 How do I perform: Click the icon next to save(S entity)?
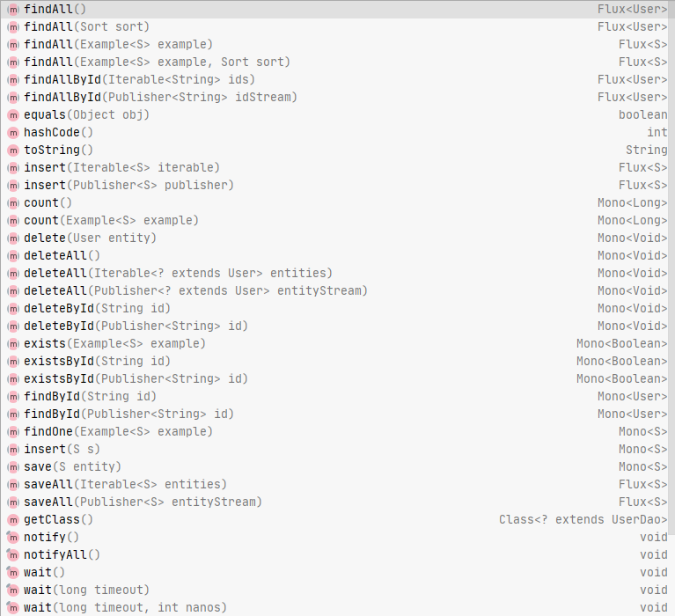12,466
